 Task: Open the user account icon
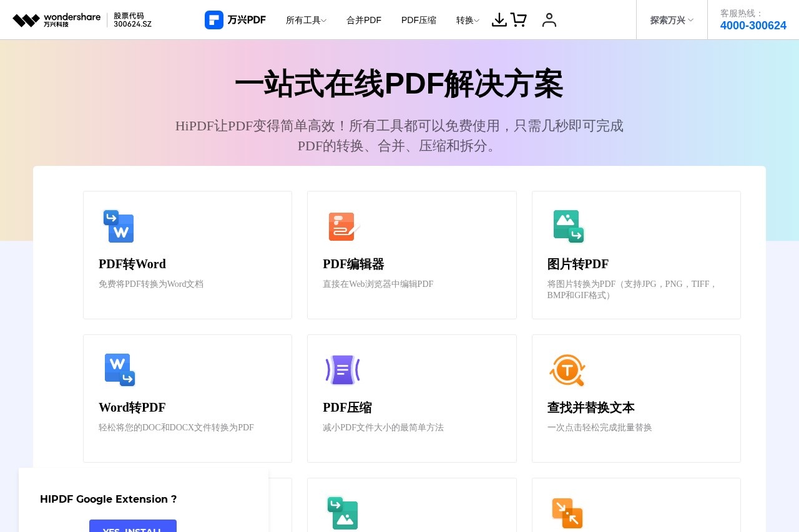coord(549,20)
